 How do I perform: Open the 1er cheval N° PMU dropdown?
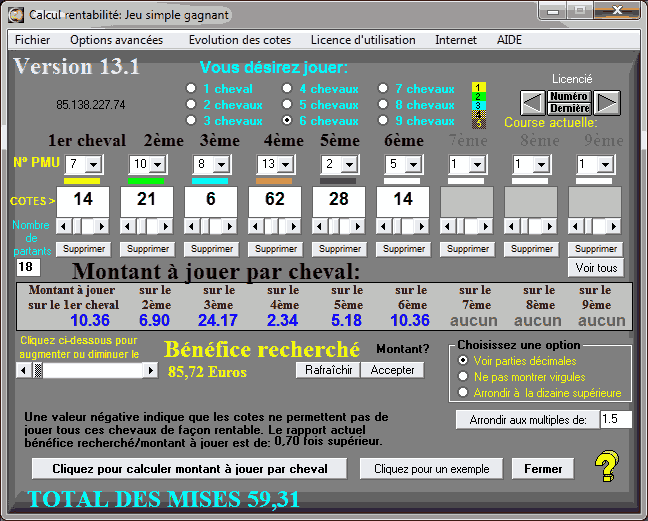pos(94,164)
